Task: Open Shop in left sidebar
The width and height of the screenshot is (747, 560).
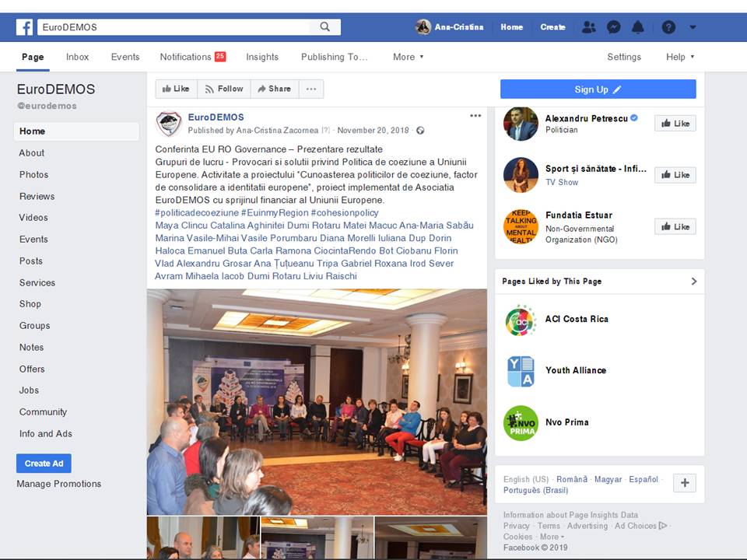Action: coord(30,304)
